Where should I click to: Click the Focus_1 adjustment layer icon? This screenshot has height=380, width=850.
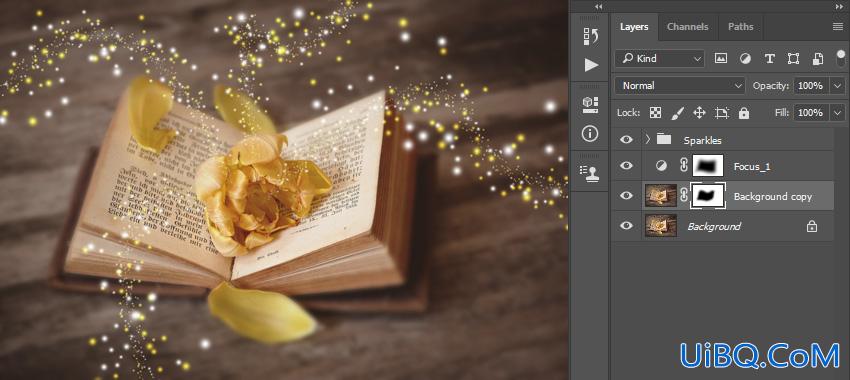(x=661, y=166)
